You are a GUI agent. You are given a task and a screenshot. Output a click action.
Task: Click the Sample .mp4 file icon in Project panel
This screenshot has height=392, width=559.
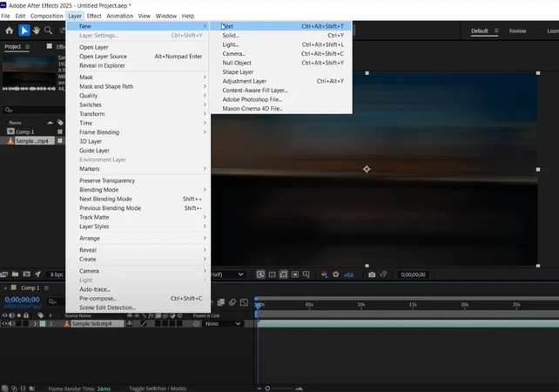10,140
